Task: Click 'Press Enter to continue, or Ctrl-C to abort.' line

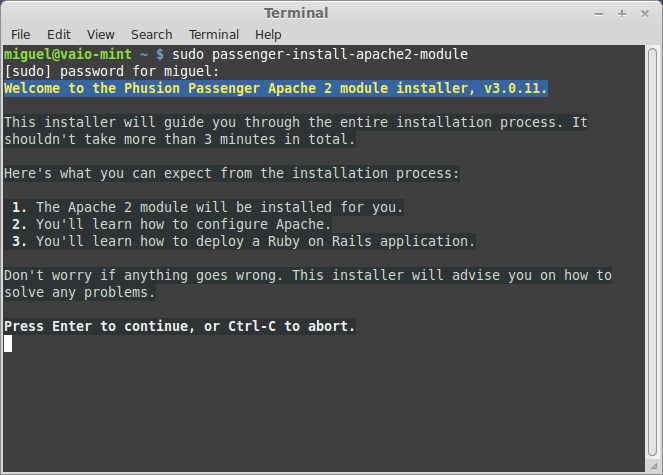Action: click(x=180, y=326)
